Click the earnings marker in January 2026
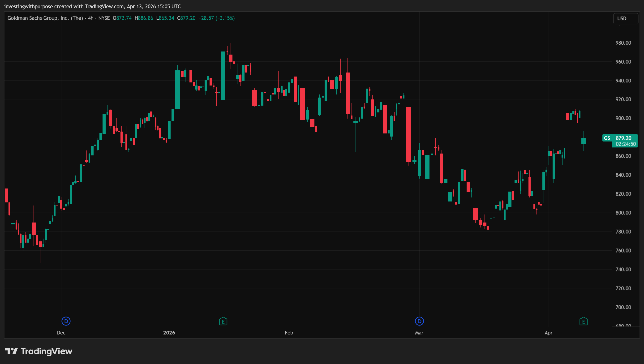 tap(223, 321)
